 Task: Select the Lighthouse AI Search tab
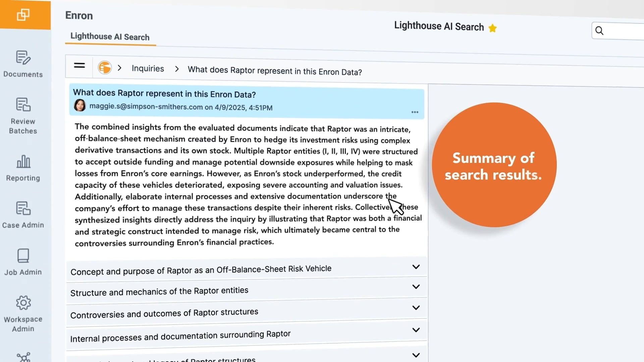(110, 37)
